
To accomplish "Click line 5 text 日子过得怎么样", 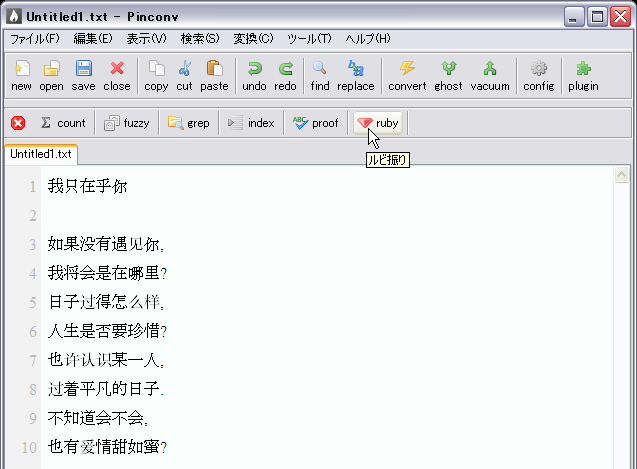I will click(x=106, y=302).
